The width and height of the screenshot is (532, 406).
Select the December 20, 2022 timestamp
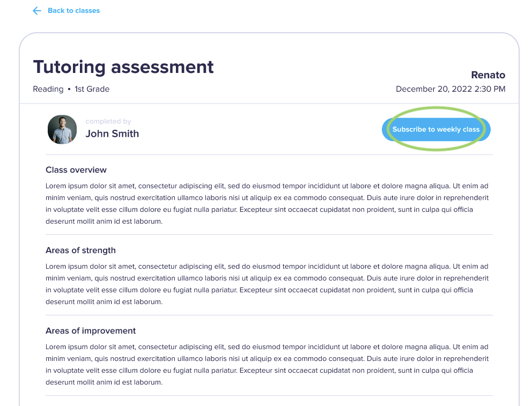click(x=450, y=89)
